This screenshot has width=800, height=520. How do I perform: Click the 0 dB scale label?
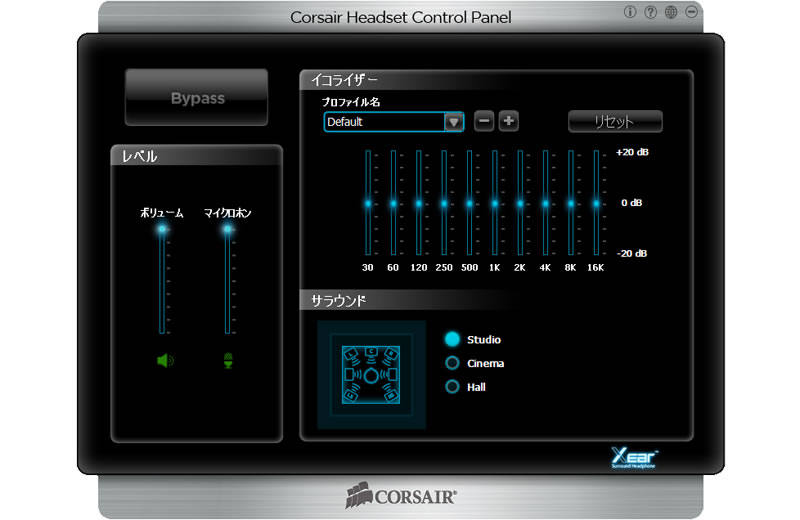click(632, 203)
